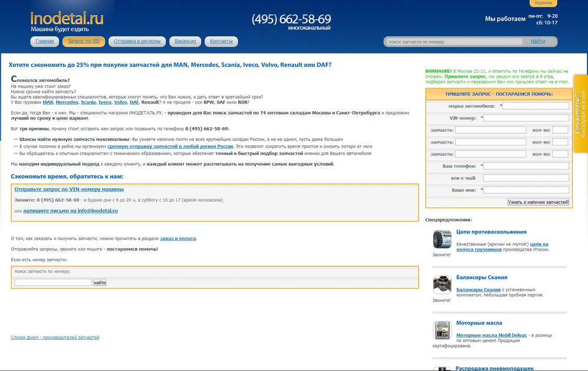This screenshot has height=371, width=588.
Task: Open Цепи противоскольжения heading
Action: click(491, 232)
